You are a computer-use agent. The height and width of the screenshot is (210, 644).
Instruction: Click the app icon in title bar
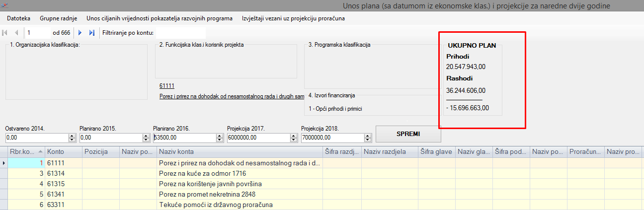[5, 5]
